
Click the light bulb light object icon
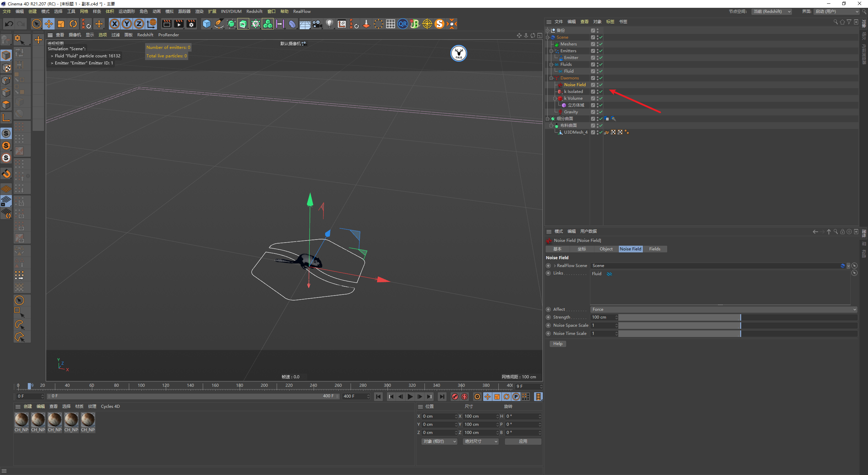click(329, 24)
